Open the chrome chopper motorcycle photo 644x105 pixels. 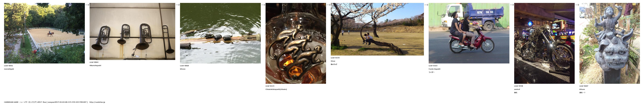click(544, 43)
